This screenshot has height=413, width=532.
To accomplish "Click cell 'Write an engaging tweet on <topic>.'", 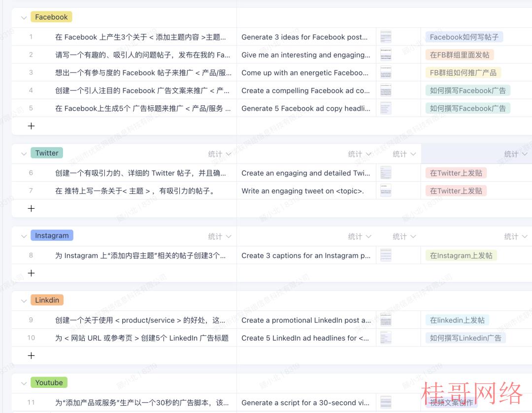I will pyautogui.click(x=306, y=191).
